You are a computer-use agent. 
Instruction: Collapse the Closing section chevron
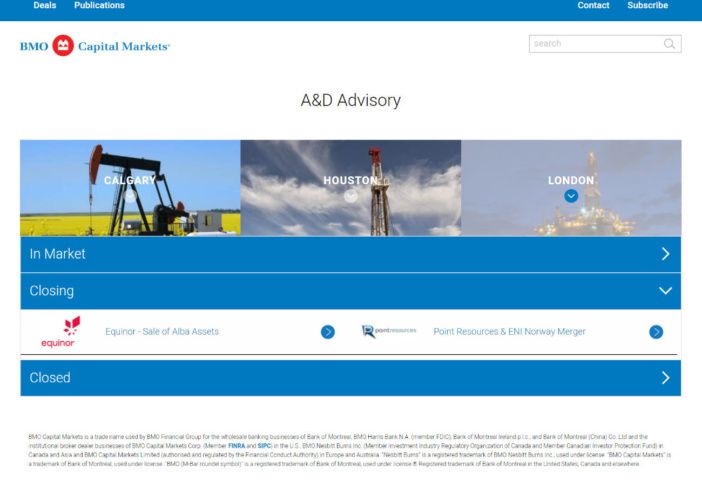(666, 291)
